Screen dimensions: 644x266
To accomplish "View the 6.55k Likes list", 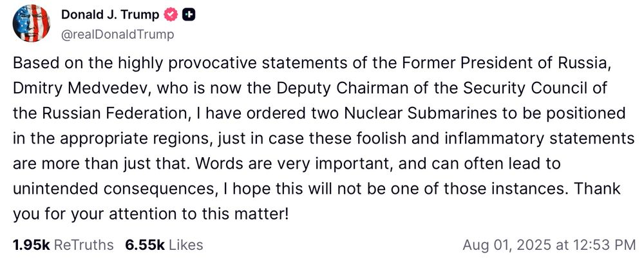I will click(164, 245).
